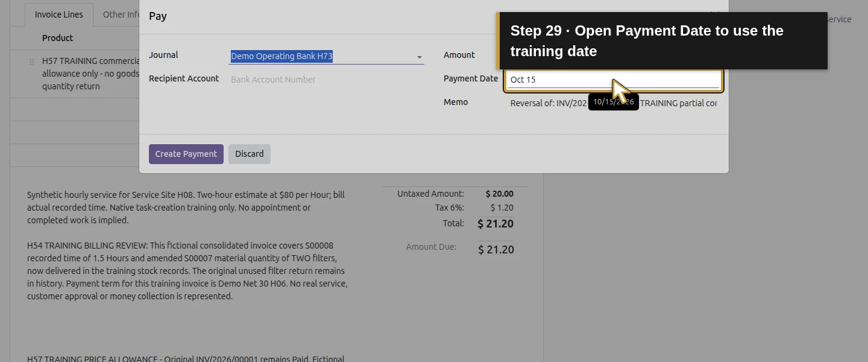Click the 'H57 TRAINING PRICE ALLOWANCE' paragraph
Image resolution: width=868 pixels, height=362 pixels.
186,358
